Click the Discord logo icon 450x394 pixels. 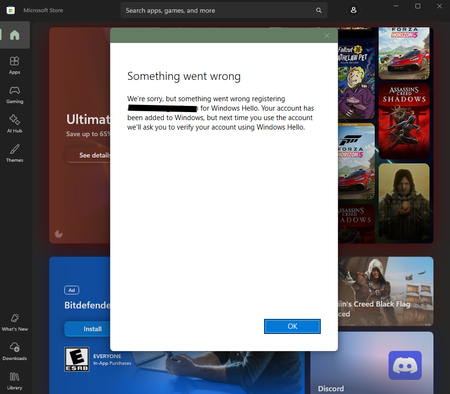[x=405, y=365]
